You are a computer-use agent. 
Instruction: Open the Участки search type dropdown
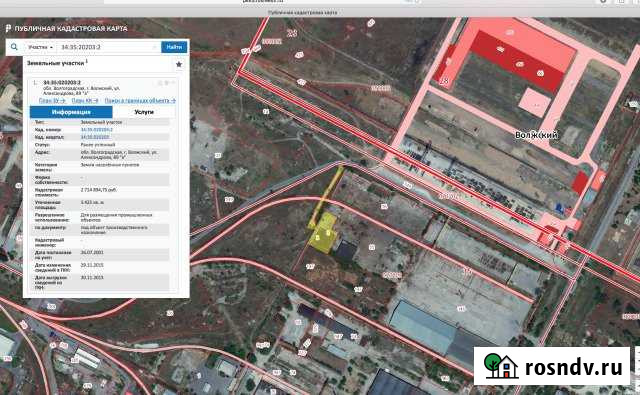point(40,47)
